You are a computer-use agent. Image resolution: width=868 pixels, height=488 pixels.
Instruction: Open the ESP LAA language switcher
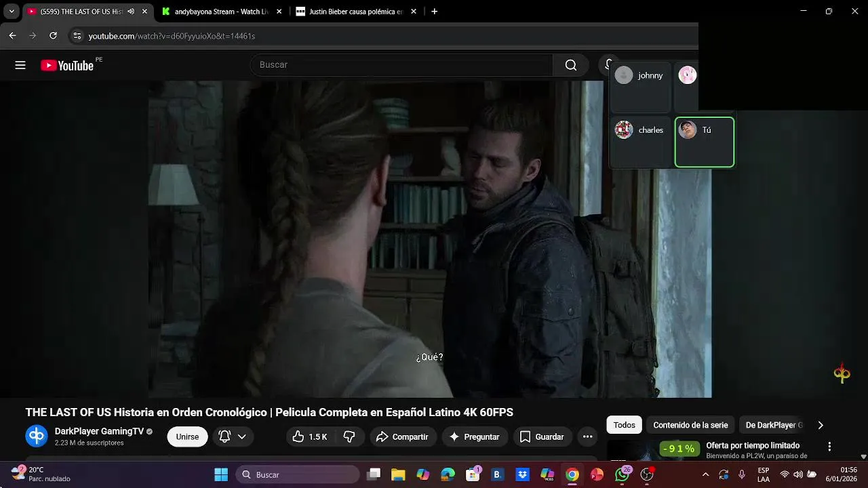(x=764, y=474)
